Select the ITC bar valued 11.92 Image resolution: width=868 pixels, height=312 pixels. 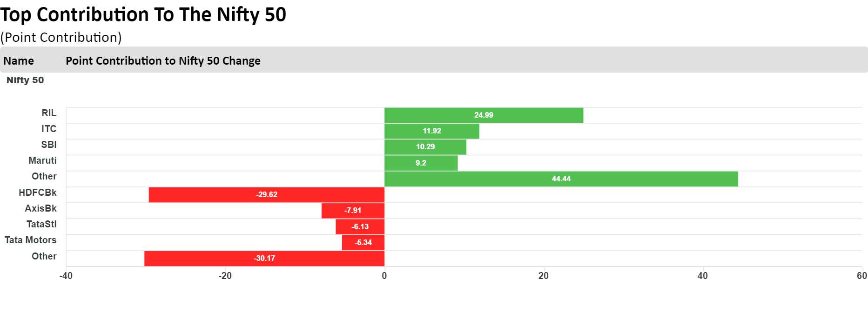point(431,131)
